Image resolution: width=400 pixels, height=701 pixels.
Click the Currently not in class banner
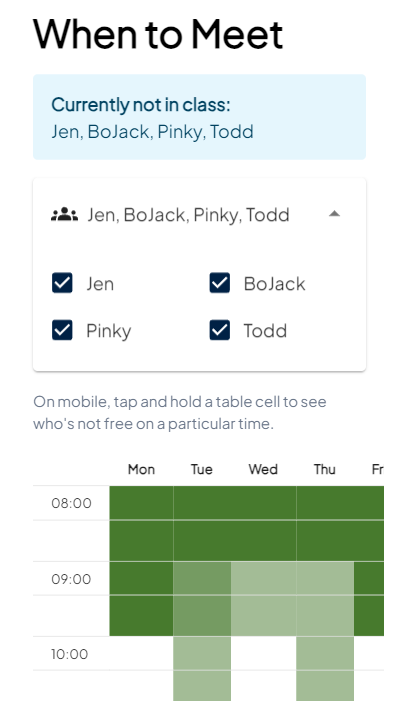[x=199, y=117]
